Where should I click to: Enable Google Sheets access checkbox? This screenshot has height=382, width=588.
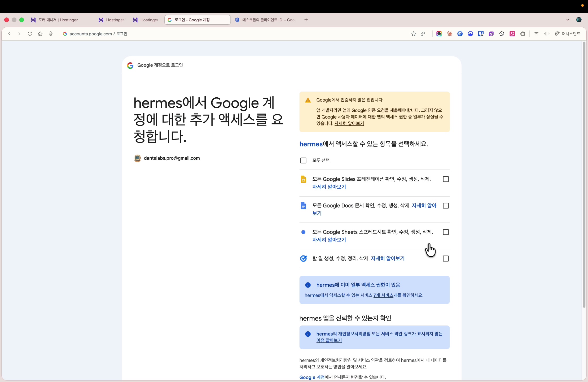[446, 232]
